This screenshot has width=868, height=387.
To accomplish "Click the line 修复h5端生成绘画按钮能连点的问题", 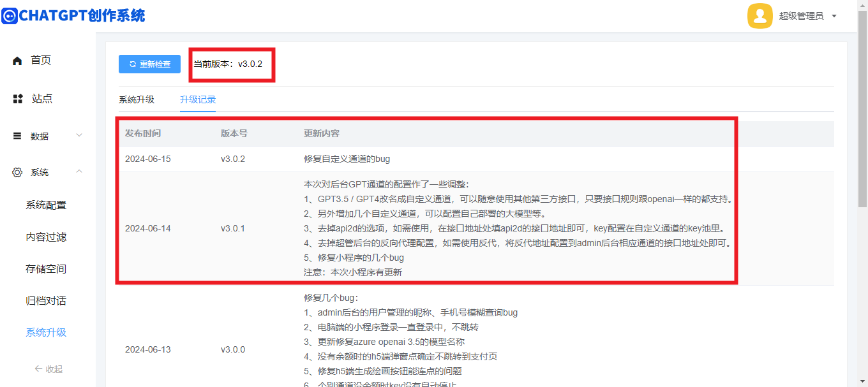I will 383,371.
